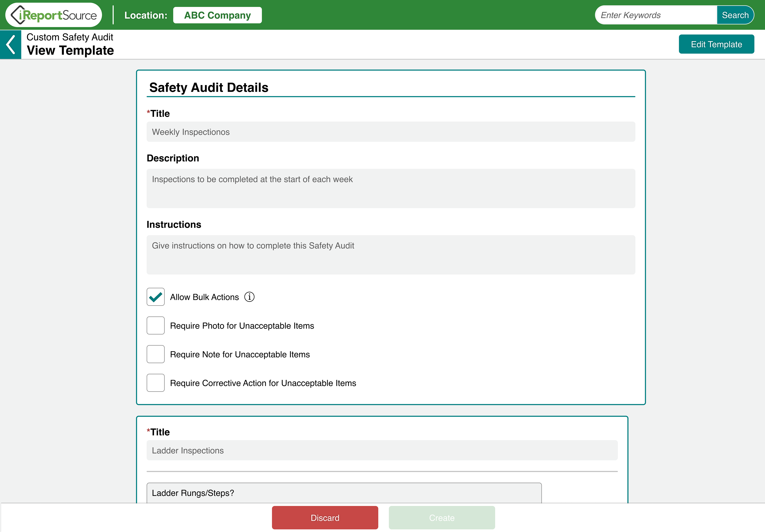
Task: Click the Instructions text area
Action: point(390,255)
